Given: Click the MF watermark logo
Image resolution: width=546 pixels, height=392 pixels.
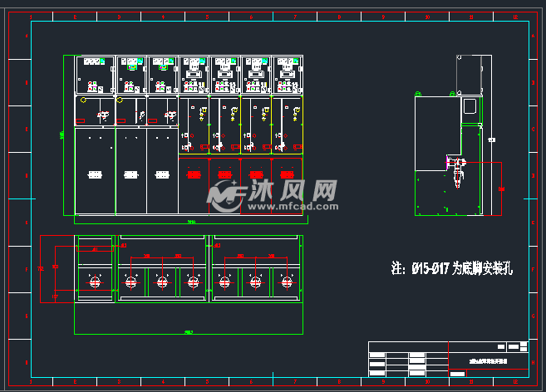Looking at the screenshot, I should (x=223, y=195).
